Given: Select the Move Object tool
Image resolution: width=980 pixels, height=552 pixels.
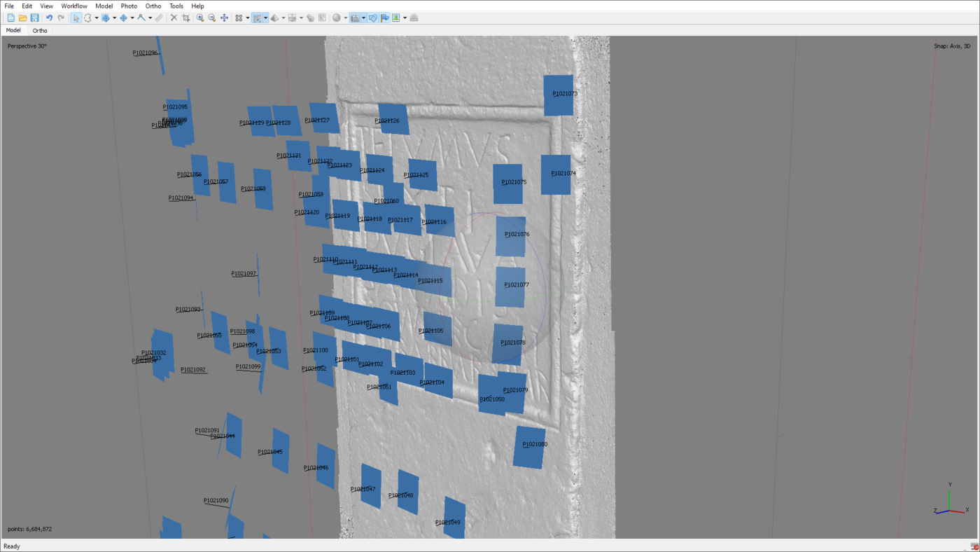Looking at the screenshot, I should (x=123, y=18).
